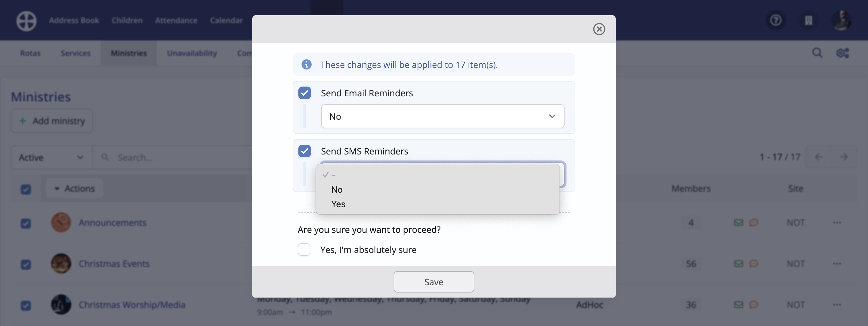
Task: Open the Send Email Reminders dropdown
Action: point(443,116)
